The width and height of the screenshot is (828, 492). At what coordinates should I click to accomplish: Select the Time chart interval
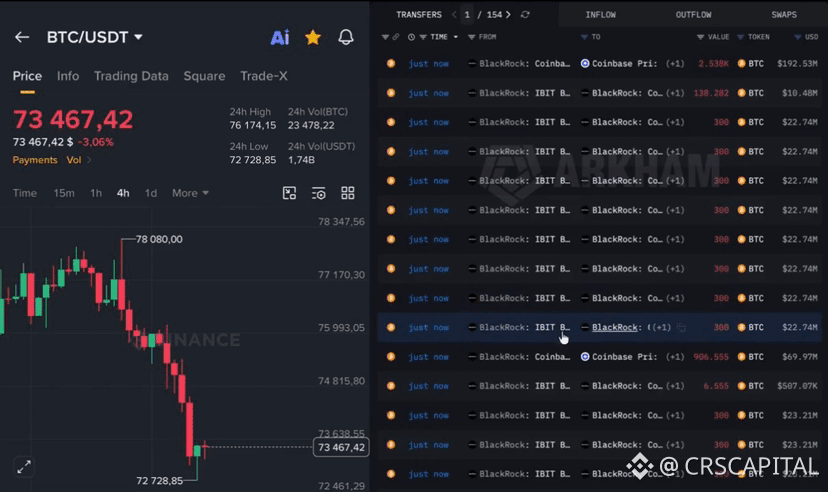(25, 193)
